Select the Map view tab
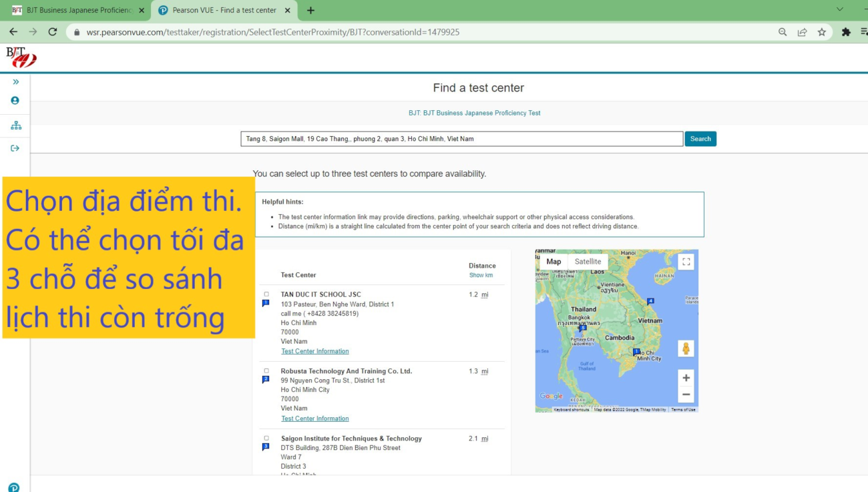Image resolution: width=868 pixels, height=492 pixels. click(x=554, y=262)
